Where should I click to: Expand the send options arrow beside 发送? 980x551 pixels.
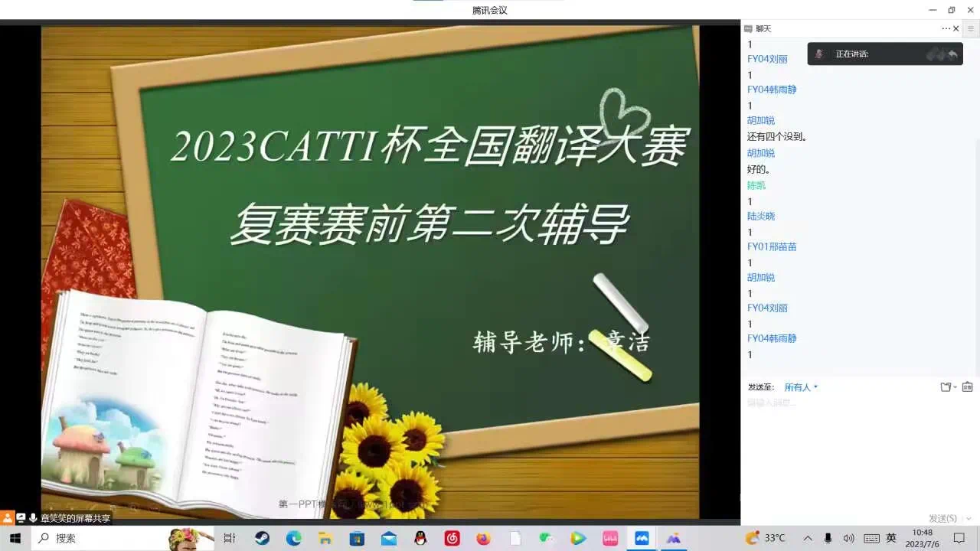(x=969, y=518)
